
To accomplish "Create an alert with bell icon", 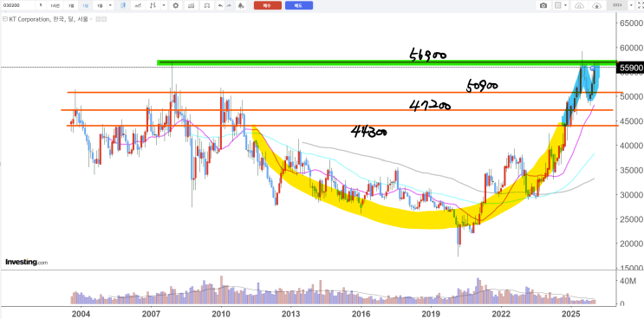I will pyautogui.click(x=241, y=5).
